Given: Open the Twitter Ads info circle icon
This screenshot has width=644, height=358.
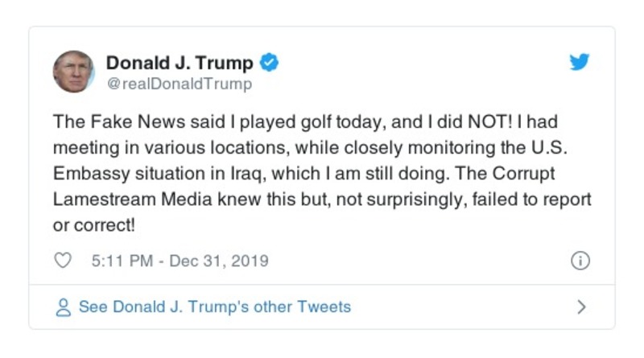Looking at the screenshot, I should click(x=580, y=261).
